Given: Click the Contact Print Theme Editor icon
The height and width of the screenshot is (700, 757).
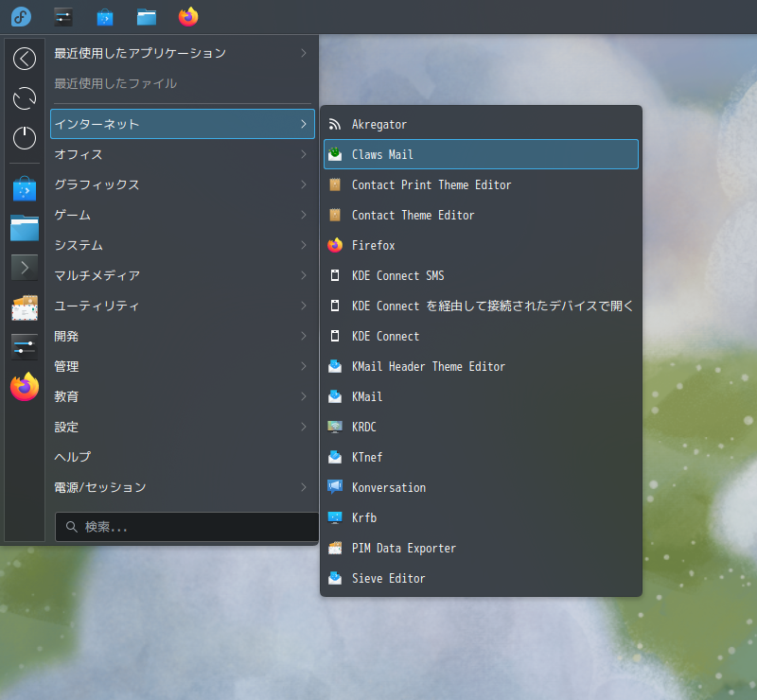Looking at the screenshot, I should (x=335, y=184).
